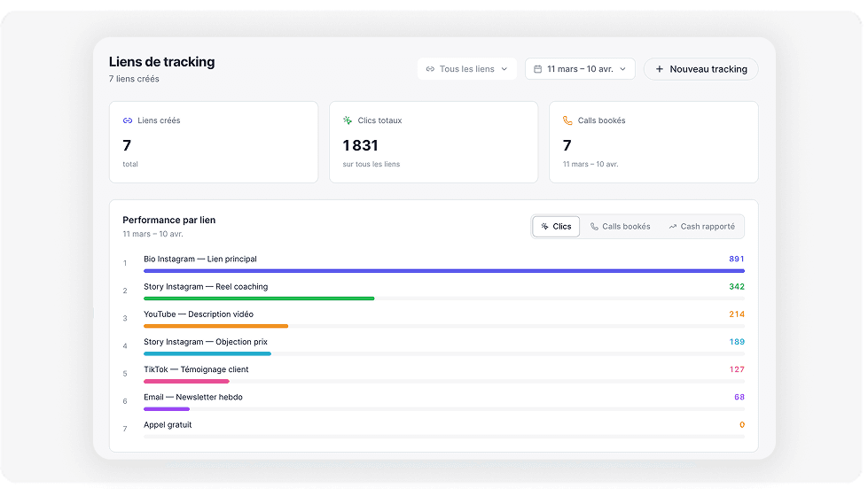Click the cursor-click icon in Clics totaux card
The width and height of the screenshot is (868, 504).
(x=348, y=120)
